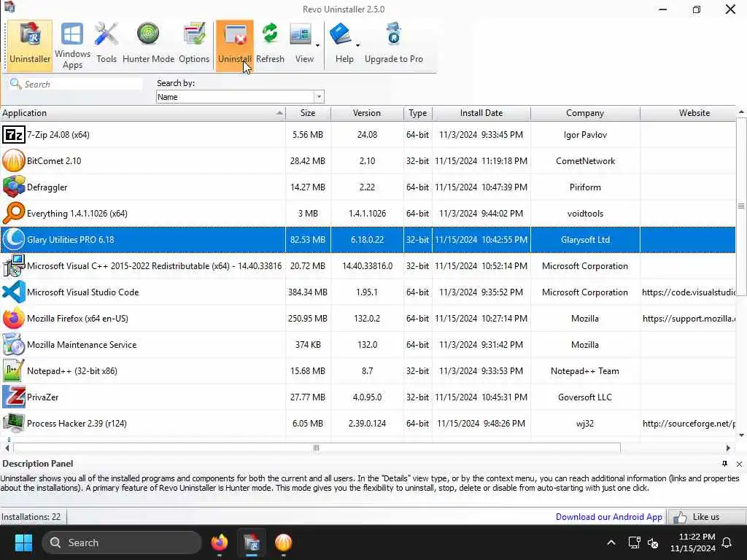This screenshot has width=747, height=560.
Task: Open the Search by Name dropdown
Action: (x=319, y=97)
